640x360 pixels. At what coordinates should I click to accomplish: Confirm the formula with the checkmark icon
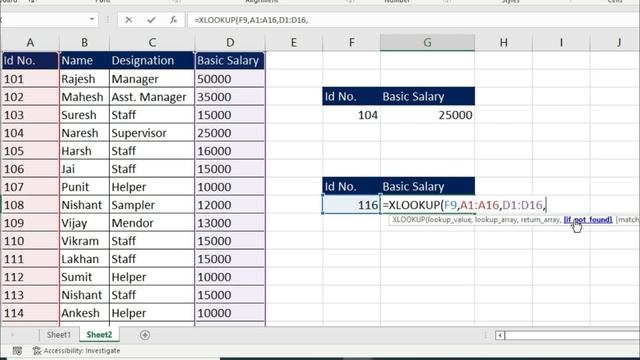151,20
